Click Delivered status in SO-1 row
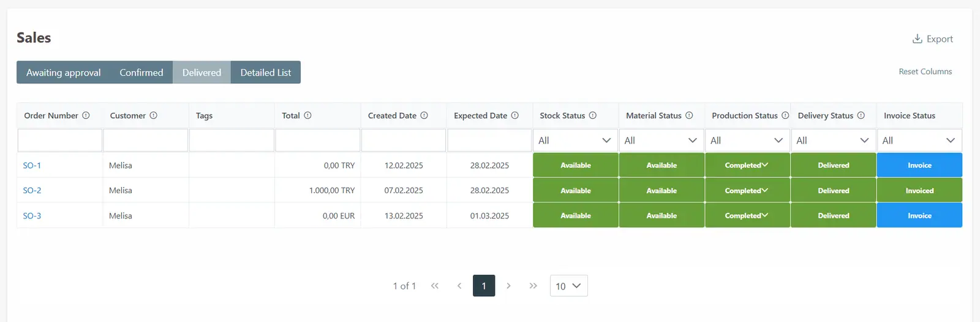The height and width of the screenshot is (322, 980). 834,165
